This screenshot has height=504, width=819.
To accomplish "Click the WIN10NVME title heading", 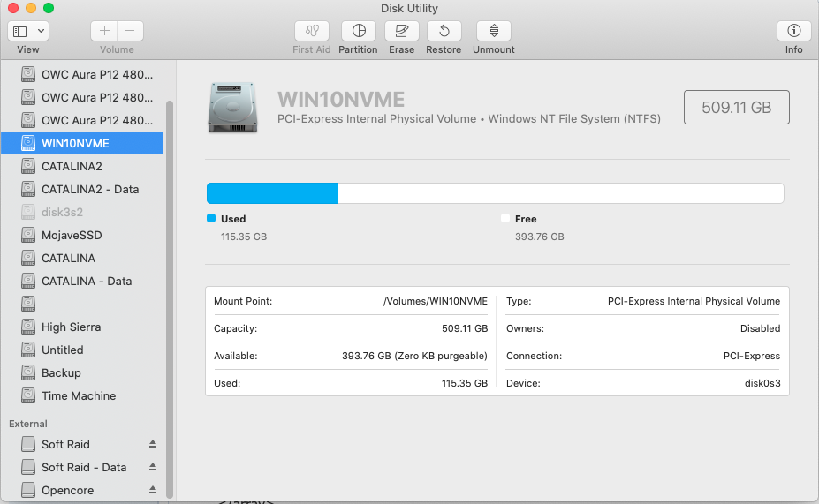I will (x=341, y=99).
